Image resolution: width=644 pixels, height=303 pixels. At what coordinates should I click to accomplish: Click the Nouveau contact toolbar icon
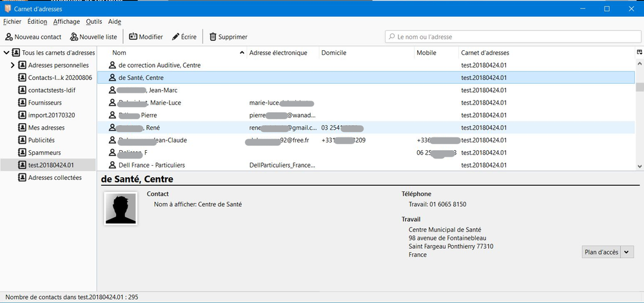(x=9, y=37)
